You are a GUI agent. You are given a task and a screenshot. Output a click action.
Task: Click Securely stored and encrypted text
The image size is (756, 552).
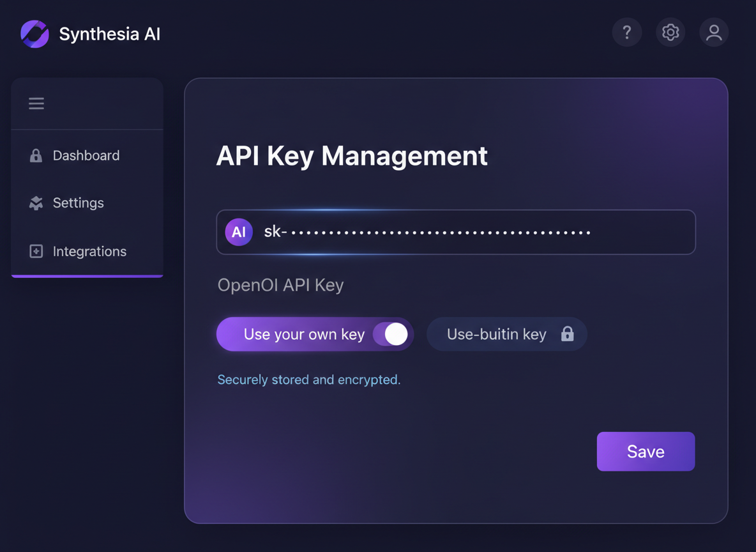(x=309, y=379)
